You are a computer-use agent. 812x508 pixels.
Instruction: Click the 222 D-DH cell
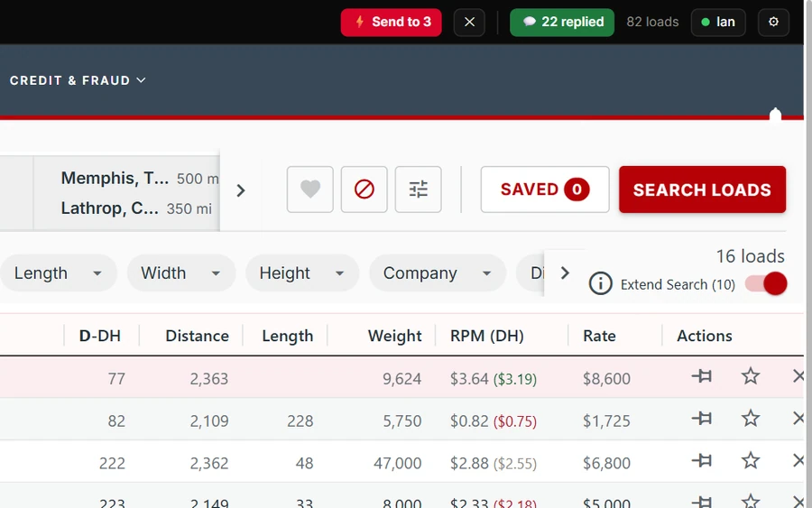pos(112,464)
